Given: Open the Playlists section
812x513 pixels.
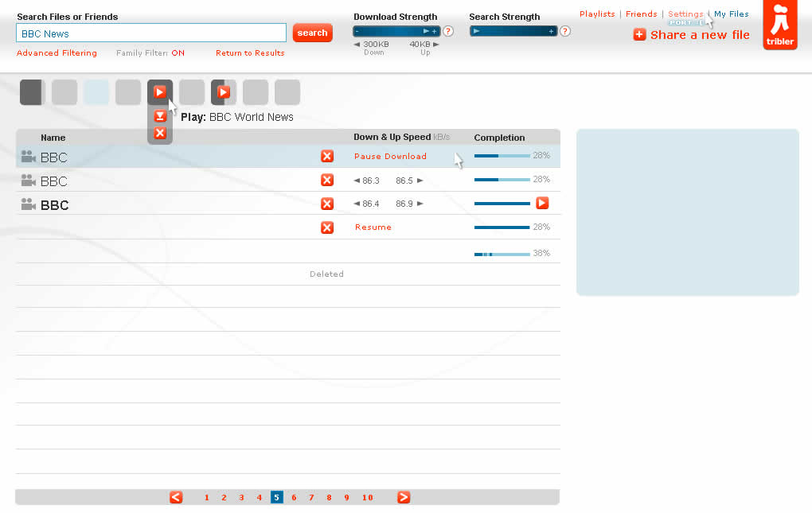Looking at the screenshot, I should tap(597, 14).
